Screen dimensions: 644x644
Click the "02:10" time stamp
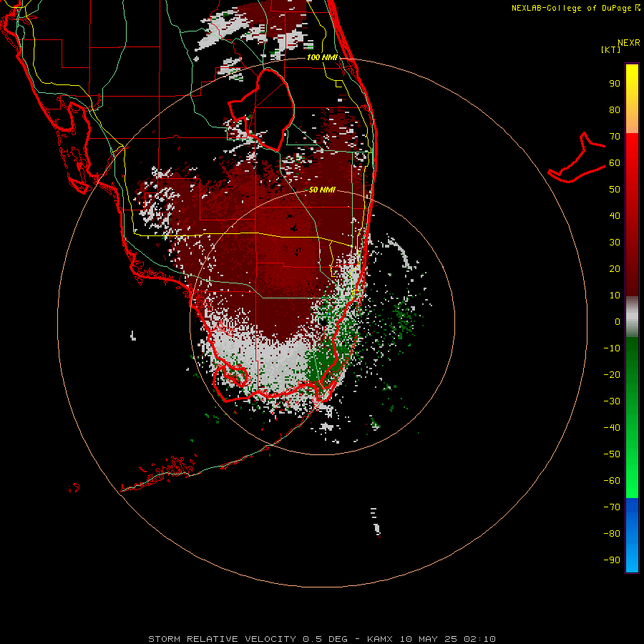tap(479, 639)
